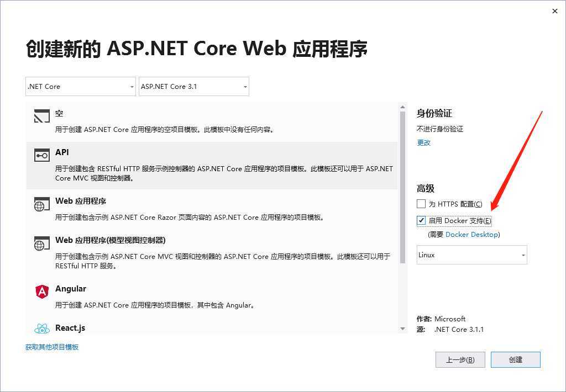This screenshot has height=392, width=566.
Task: Select Web 应用程序(模型视图控制器) title
Action: pos(111,240)
